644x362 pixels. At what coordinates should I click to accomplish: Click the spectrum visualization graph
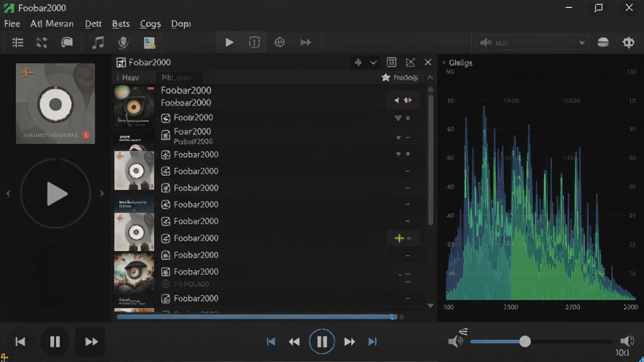coord(540,185)
